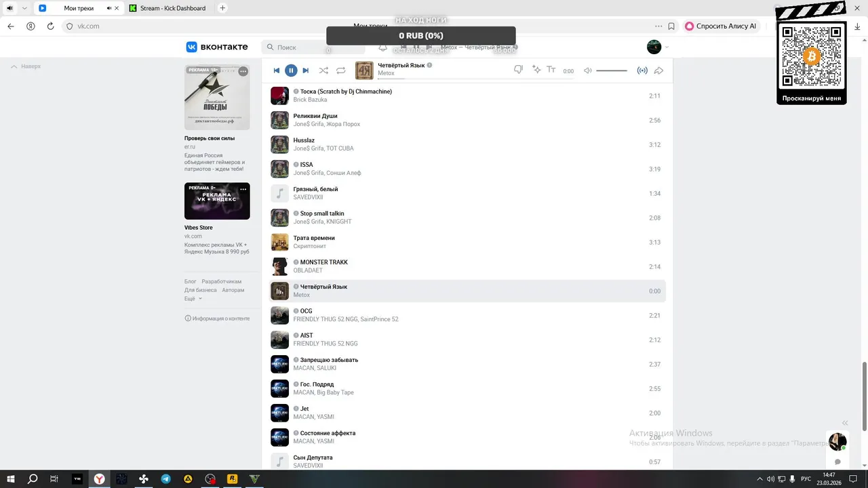Click the browser back arrow
Image resolution: width=868 pixels, height=488 pixels.
click(x=11, y=26)
